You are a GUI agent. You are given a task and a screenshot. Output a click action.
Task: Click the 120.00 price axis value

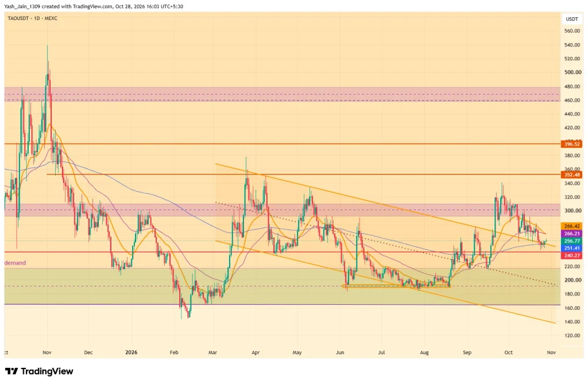click(572, 336)
